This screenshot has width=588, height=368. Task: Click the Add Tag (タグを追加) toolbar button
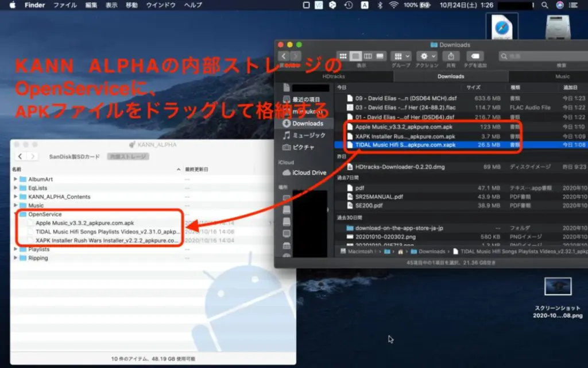(x=475, y=56)
